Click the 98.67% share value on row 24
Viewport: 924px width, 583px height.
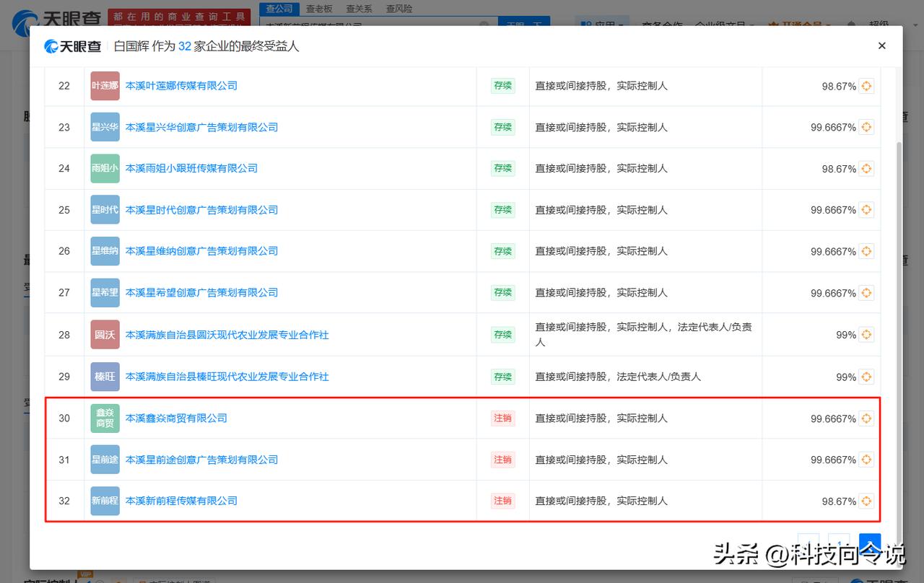coord(839,169)
